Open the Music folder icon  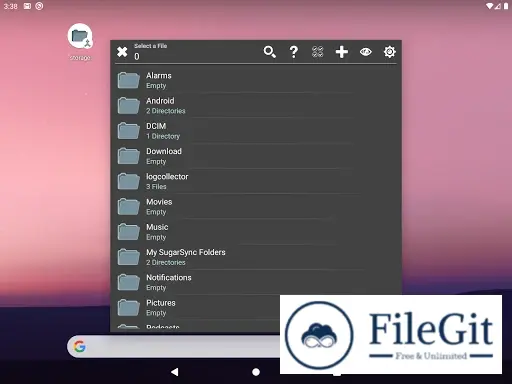point(129,232)
